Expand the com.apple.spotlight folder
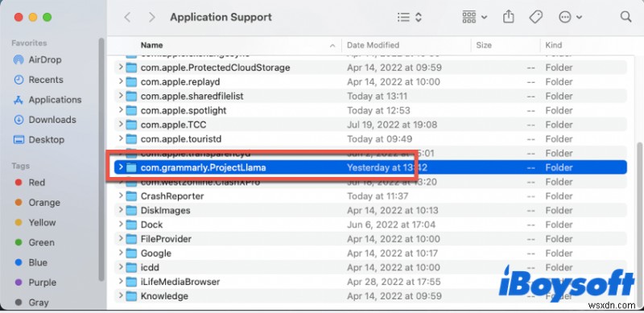The height and width of the screenshot is (313, 644). click(120, 110)
